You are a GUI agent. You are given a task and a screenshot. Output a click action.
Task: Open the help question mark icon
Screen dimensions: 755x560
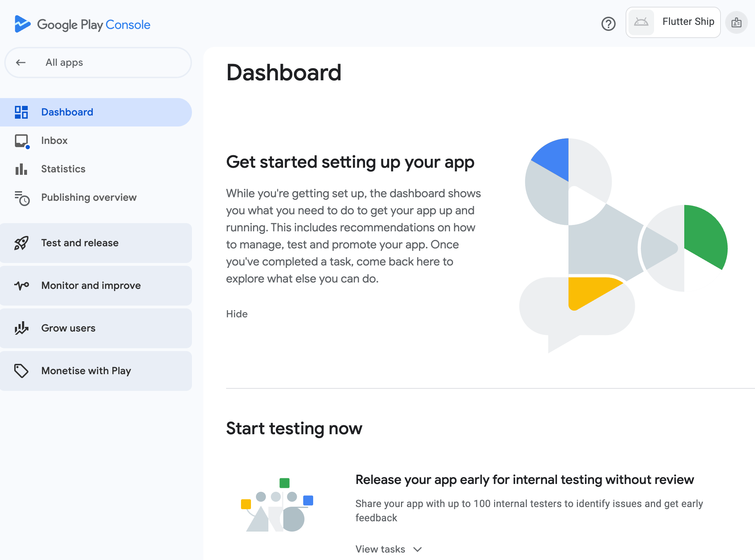tap(609, 24)
